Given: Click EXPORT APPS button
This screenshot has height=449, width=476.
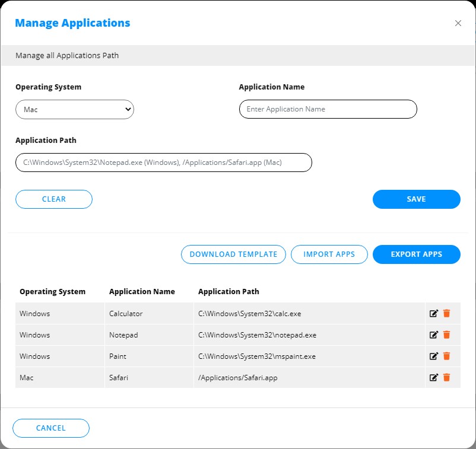Looking at the screenshot, I should [x=416, y=254].
